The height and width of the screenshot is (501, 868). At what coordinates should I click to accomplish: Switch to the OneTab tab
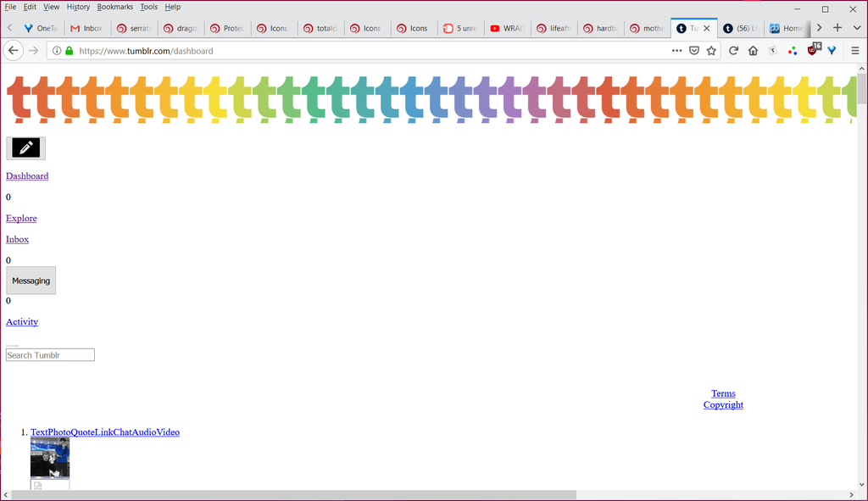click(41, 28)
